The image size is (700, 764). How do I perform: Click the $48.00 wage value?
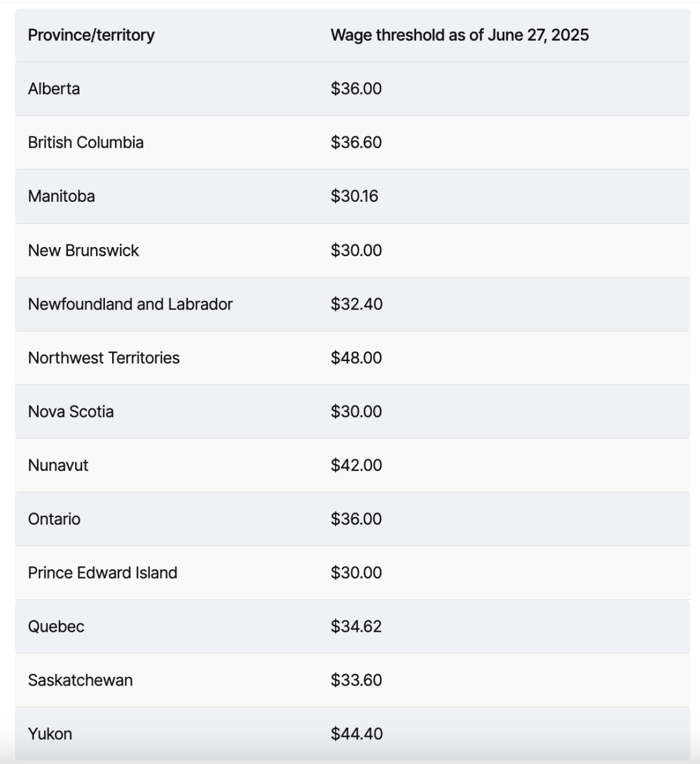tap(356, 358)
